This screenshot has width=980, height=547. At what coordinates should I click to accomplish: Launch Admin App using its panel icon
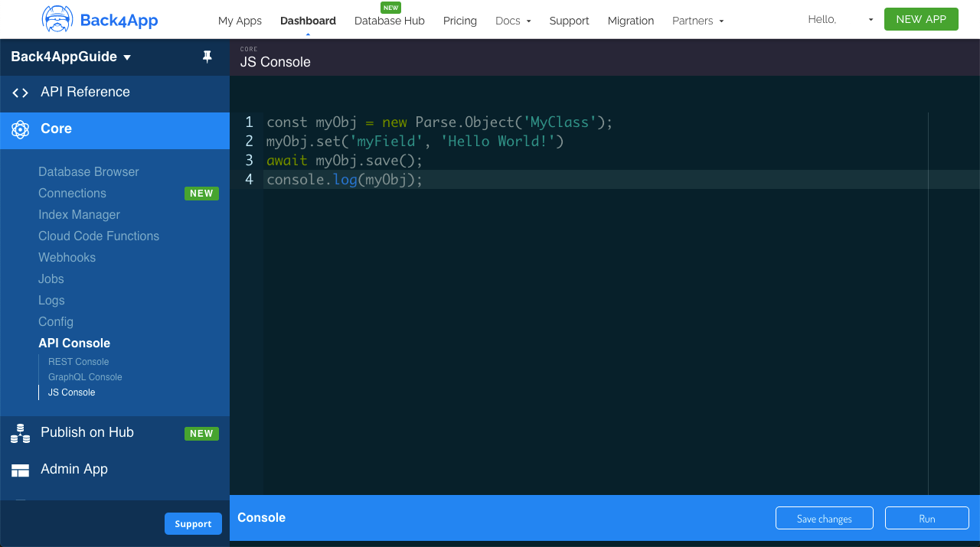click(x=20, y=469)
